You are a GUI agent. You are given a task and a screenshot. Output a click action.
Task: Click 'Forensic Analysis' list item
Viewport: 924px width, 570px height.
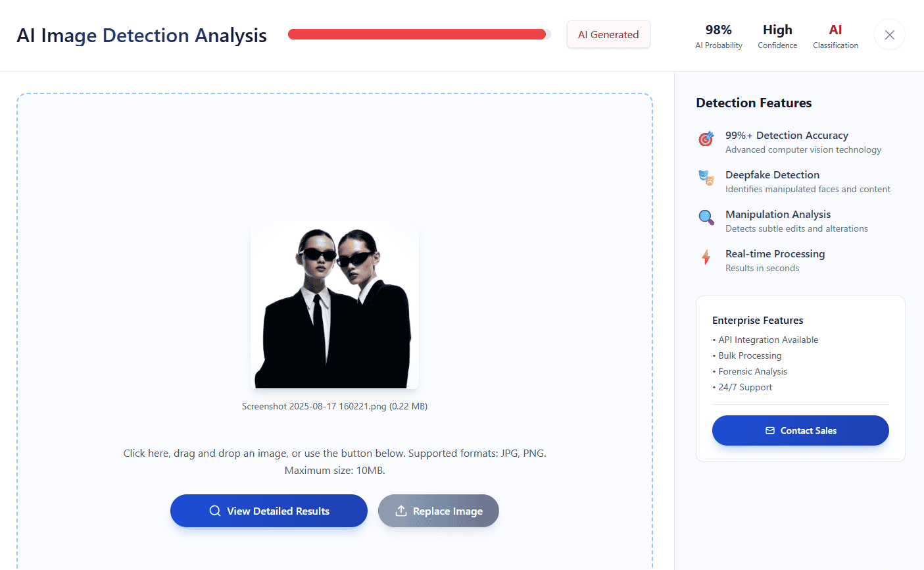pyautogui.click(x=750, y=371)
